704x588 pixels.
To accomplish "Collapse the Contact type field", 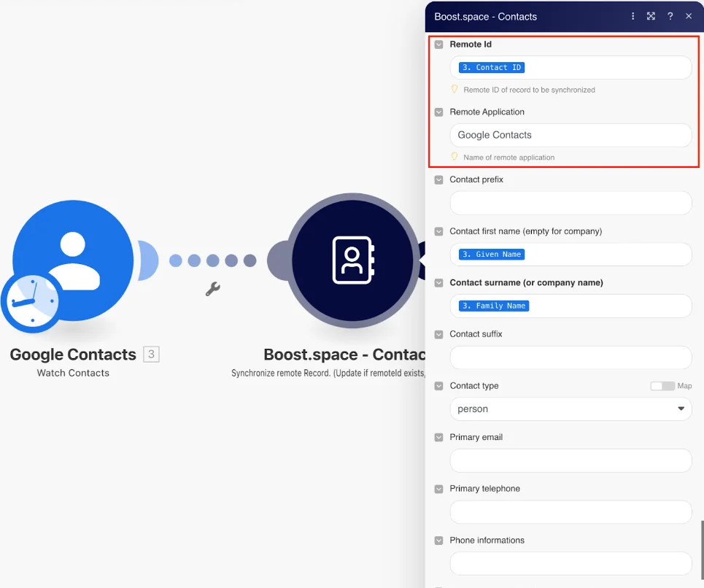I will click(438, 386).
